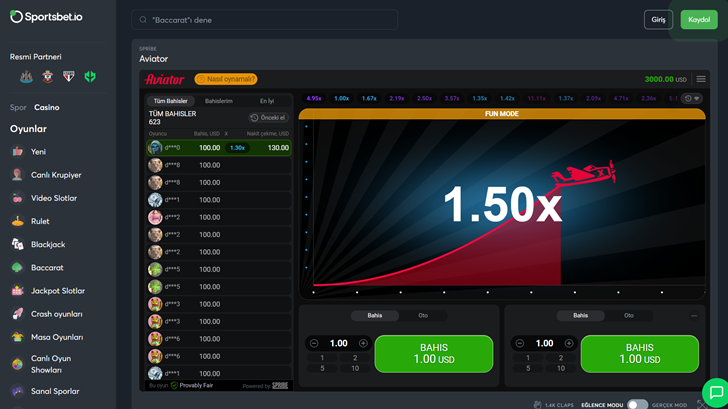Image resolution: width=728 pixels, height=409 pixels.
Task: Switch to the Bahislerim tab
Action: tap(219, 101)
